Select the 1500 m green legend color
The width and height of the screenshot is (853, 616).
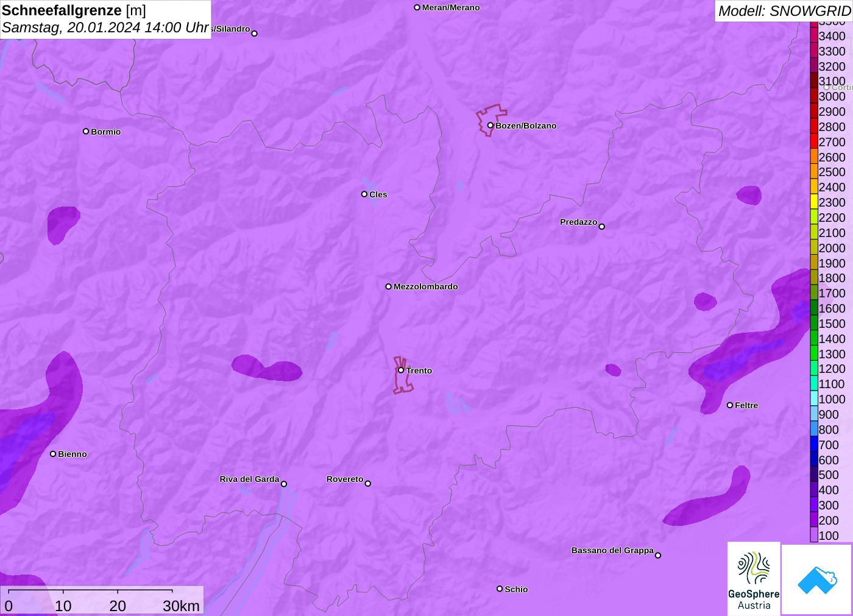click(x=814, y=323)
